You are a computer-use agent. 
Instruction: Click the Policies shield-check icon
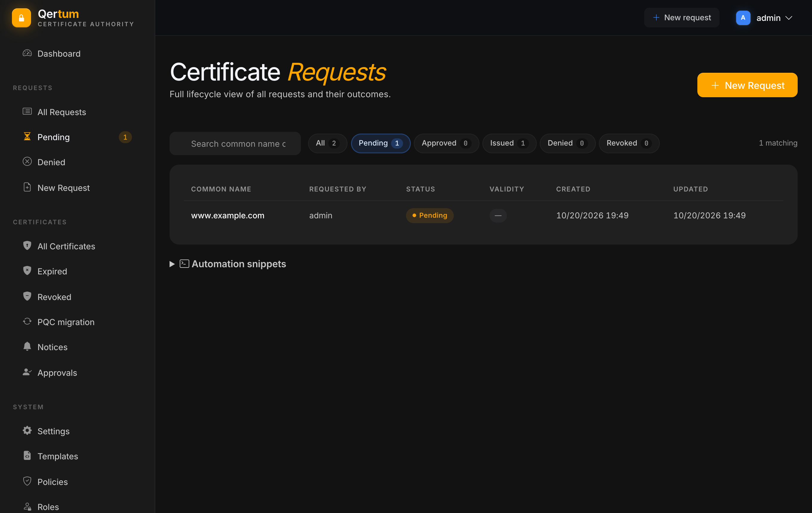click(27, 481)
